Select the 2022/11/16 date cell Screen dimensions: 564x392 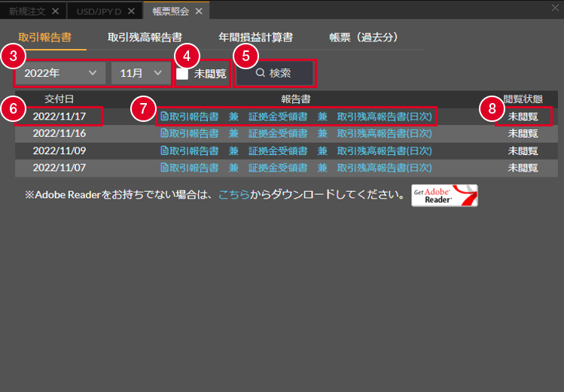[x=59, y=134]
